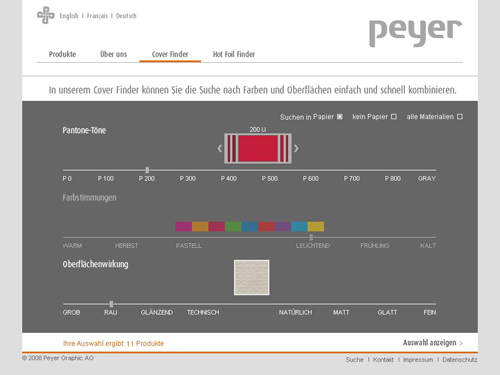
Task: Enable the Suchen in Papier checkbox
Action: coord(340,117)
